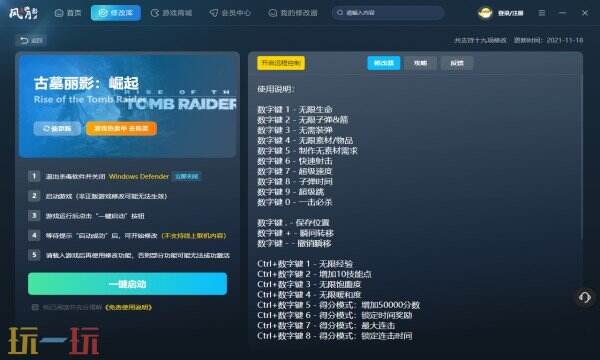Click the search input field
This screenshot has height=360, width=600.
tap(388, 13)
